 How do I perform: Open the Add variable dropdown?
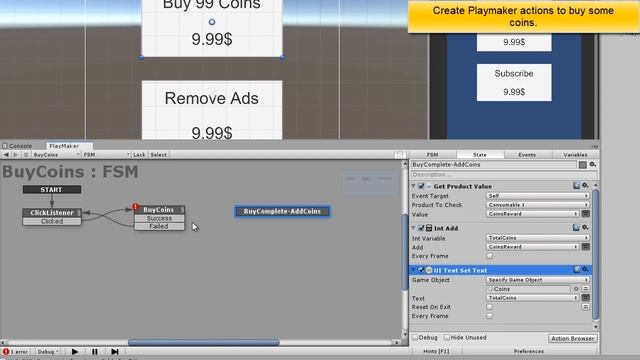533,247
